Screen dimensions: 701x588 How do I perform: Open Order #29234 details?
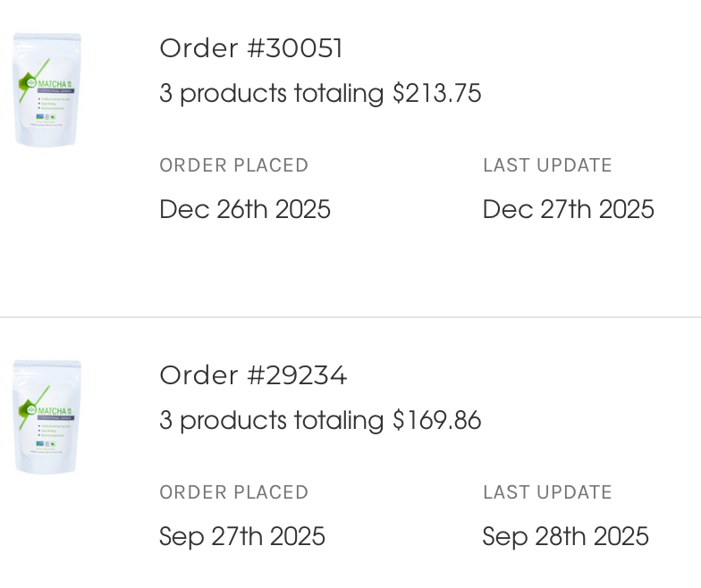click(x=253, y=375)
